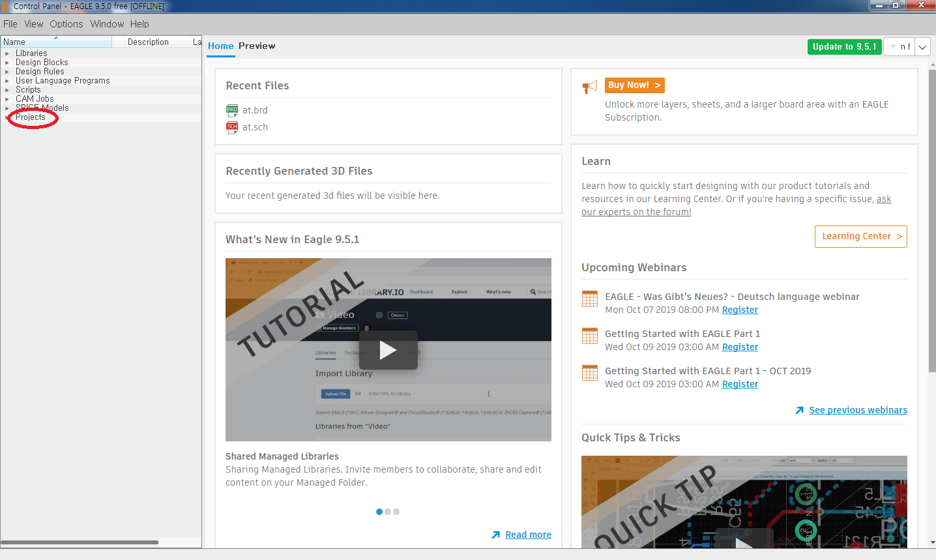Viewport: 936px width, 560px height.
Task: Register for the Deutsch language webinar
Action: pos(740,310)
